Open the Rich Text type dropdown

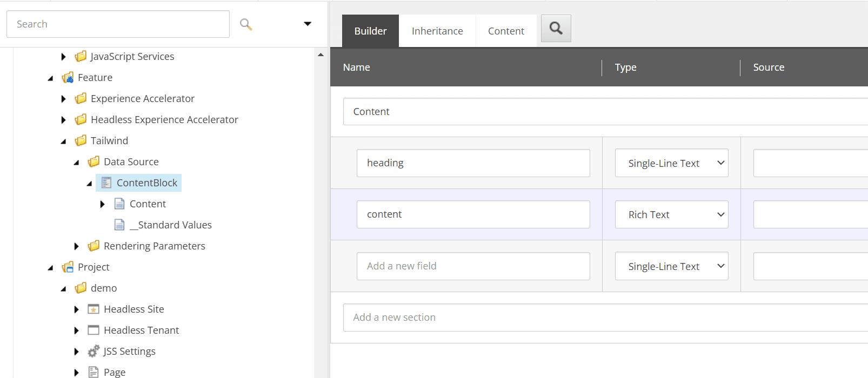671,215
